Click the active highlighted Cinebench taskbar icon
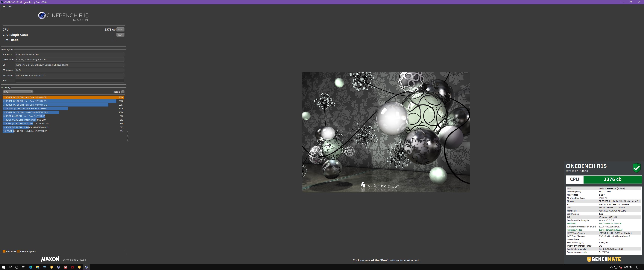 [86, 267]
